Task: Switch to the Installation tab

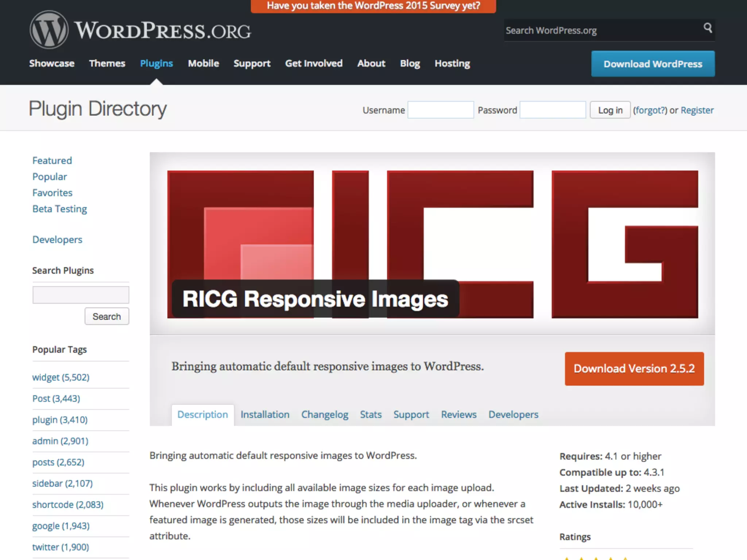Action: coord(265,415)
